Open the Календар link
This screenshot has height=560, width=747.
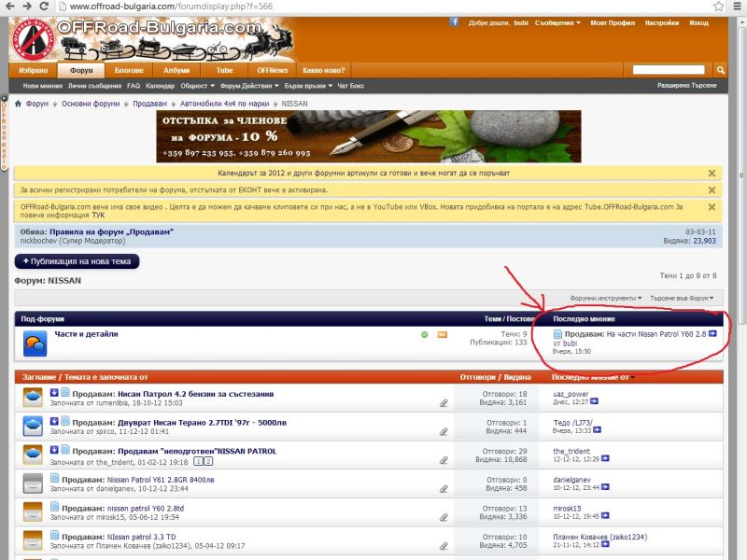[160, 86]
